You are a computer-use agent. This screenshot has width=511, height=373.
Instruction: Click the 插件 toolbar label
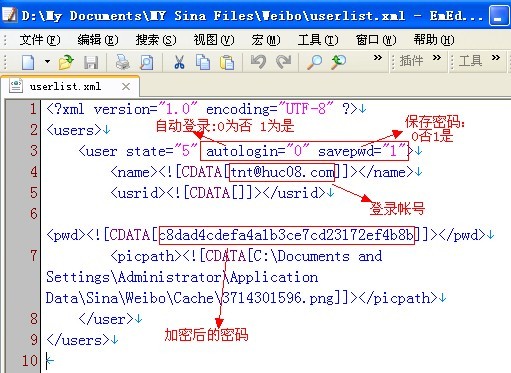(411, 61)
